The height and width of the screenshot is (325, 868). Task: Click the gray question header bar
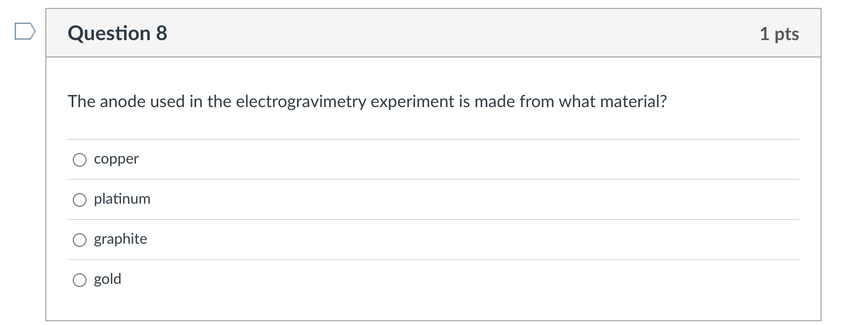click(448, 33)
